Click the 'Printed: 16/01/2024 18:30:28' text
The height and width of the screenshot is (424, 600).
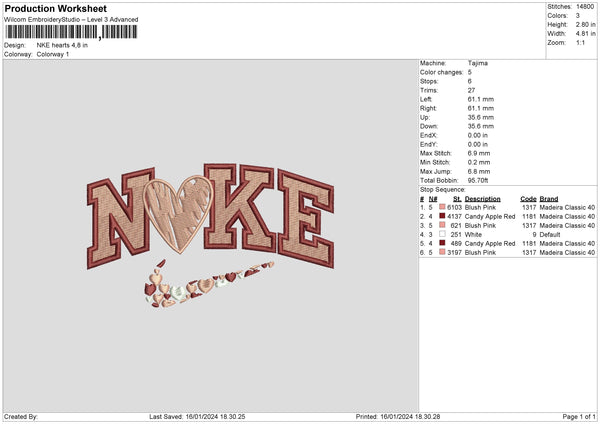398,416
